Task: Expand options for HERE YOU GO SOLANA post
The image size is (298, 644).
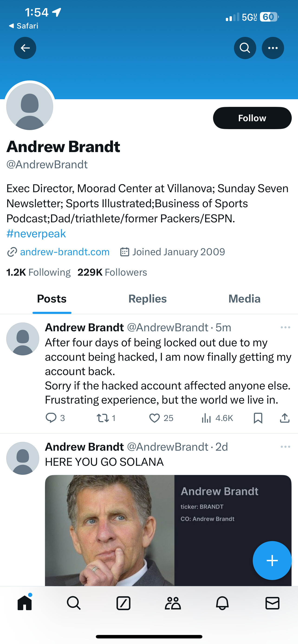Action: (x=285, y=447)
